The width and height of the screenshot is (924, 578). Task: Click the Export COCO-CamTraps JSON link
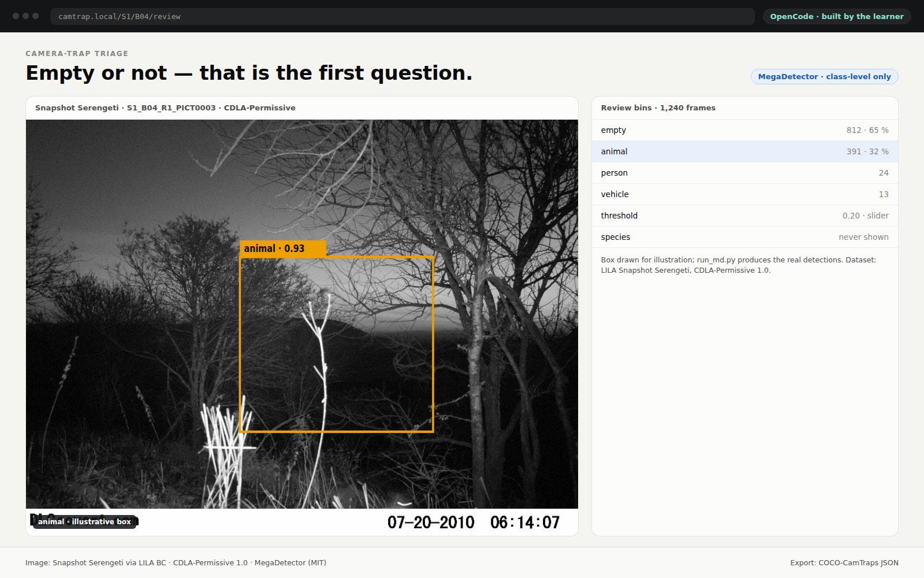pos(844,562)
